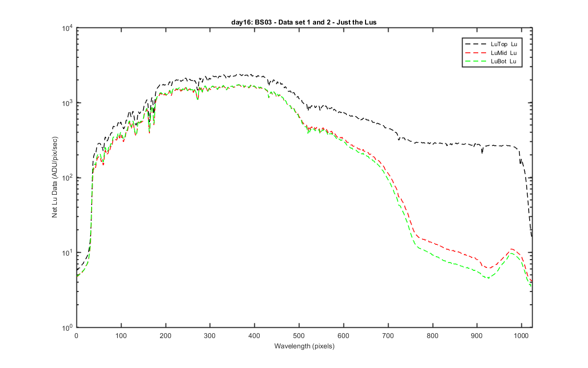
Task: Select the LuBot Lu legend entry
Action: click(x=491, y=61)
